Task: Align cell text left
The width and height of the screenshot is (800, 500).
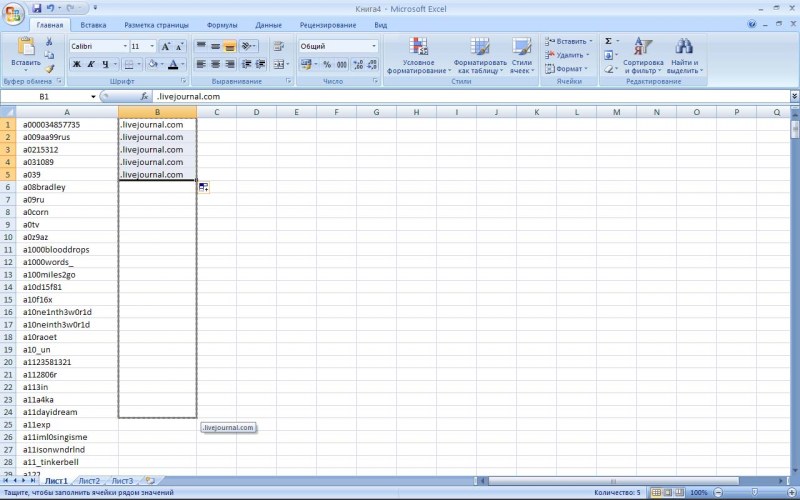Action: point(201,64)
